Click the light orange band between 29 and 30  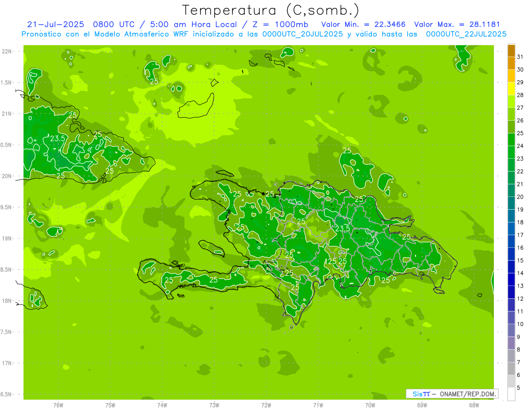[511, 76]
